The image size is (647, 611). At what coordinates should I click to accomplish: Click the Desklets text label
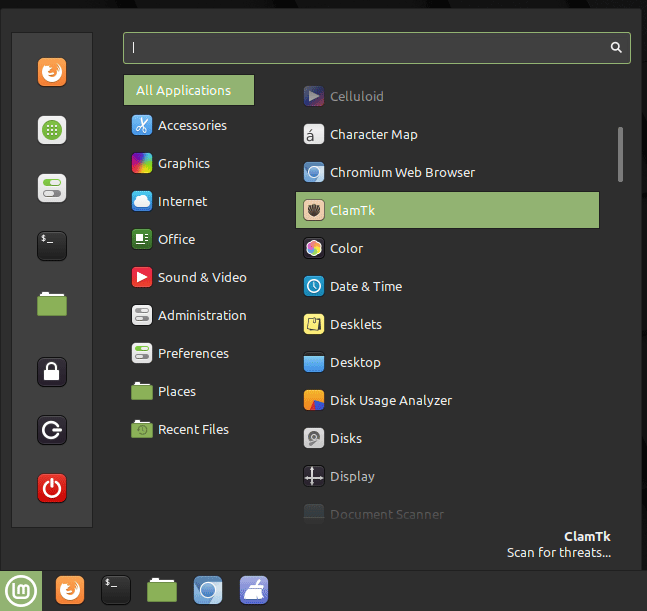(x=356, y=324)
